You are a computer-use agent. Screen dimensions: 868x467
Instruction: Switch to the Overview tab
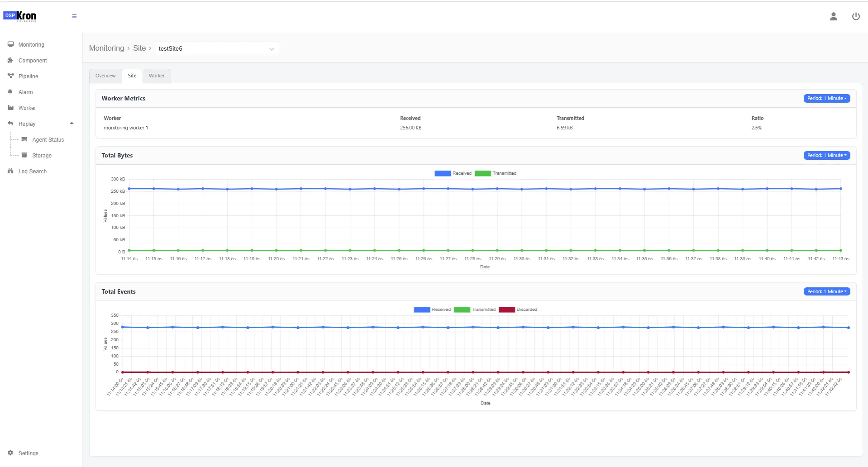[x=105, y=76]
